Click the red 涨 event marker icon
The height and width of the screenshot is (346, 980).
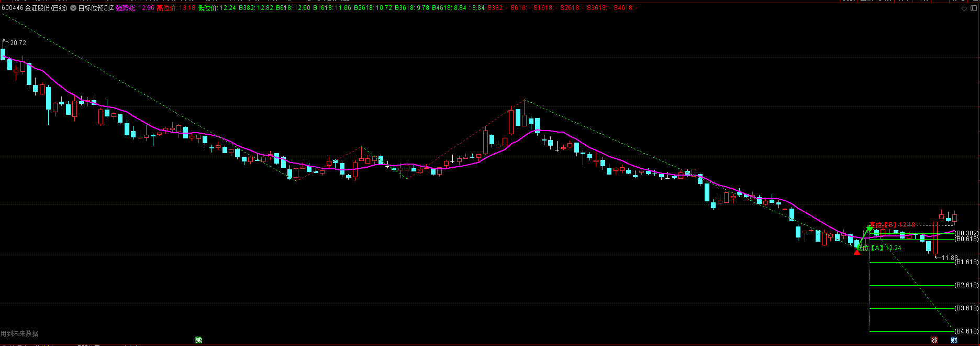(x=934, y=340)
